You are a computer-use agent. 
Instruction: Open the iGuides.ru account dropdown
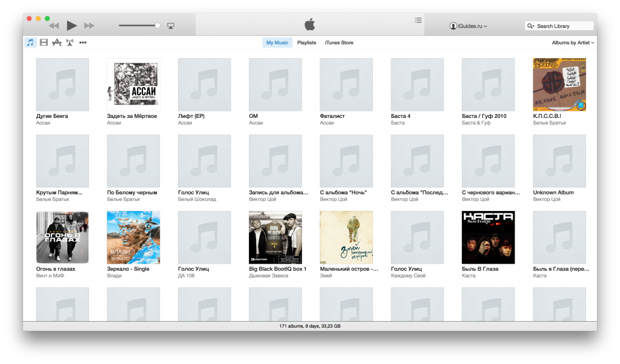pos(469,26)
